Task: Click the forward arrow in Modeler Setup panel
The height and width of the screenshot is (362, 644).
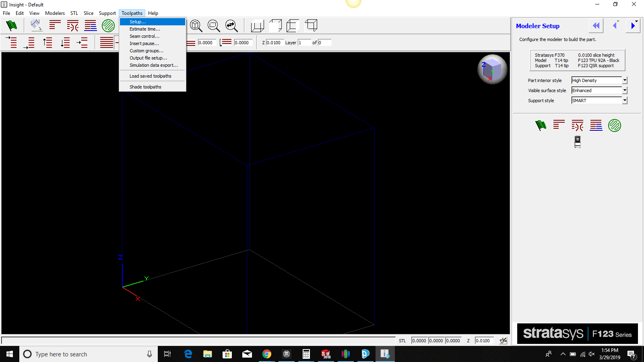Action: (x=633, y=25)
